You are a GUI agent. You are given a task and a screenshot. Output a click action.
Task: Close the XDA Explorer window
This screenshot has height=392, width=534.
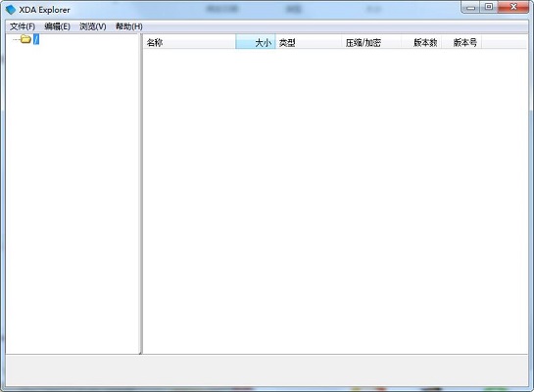(x=513, y=7)
